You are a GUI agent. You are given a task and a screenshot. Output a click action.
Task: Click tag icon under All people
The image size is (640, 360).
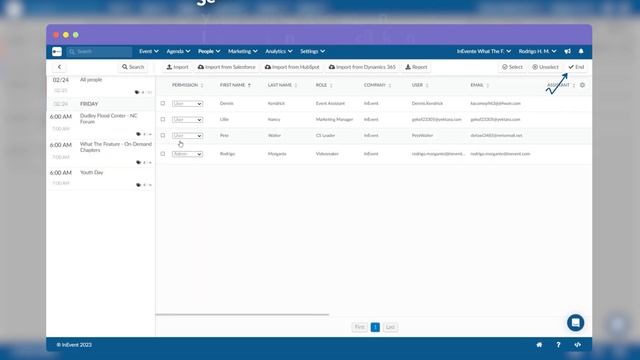click(x=137, y=92)
